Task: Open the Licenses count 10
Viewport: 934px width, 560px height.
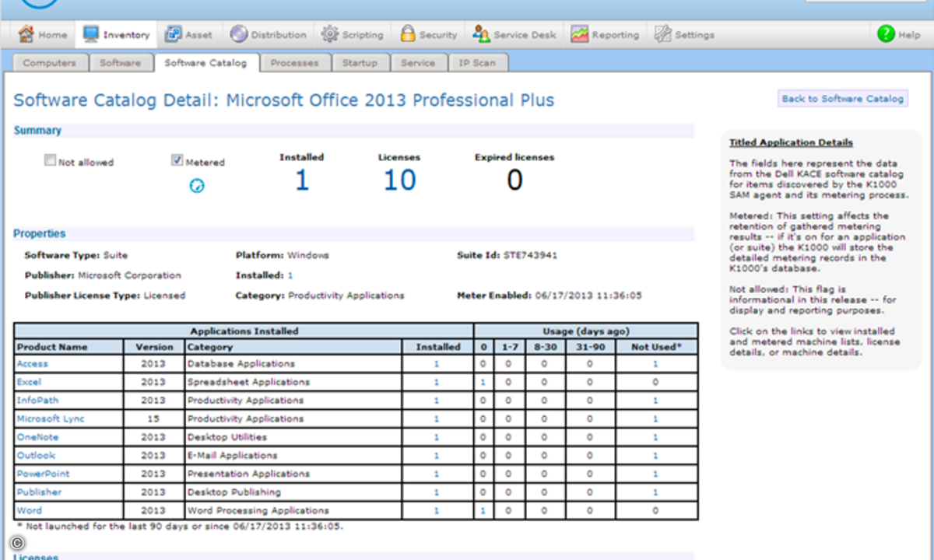Action: tap(400, 180)
